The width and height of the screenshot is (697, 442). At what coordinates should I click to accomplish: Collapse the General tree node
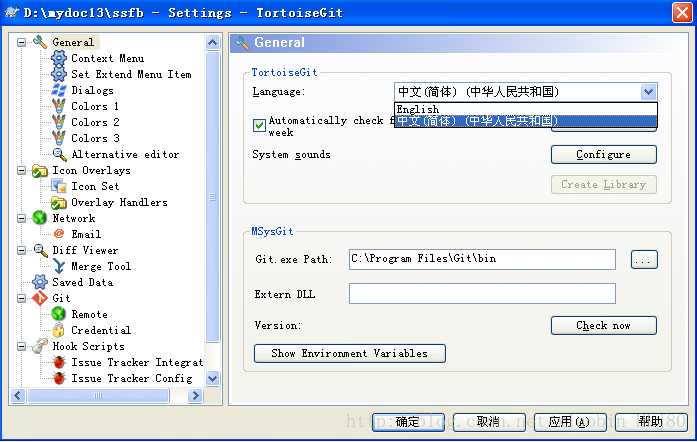pyautogui.click(x=21, y=43)
